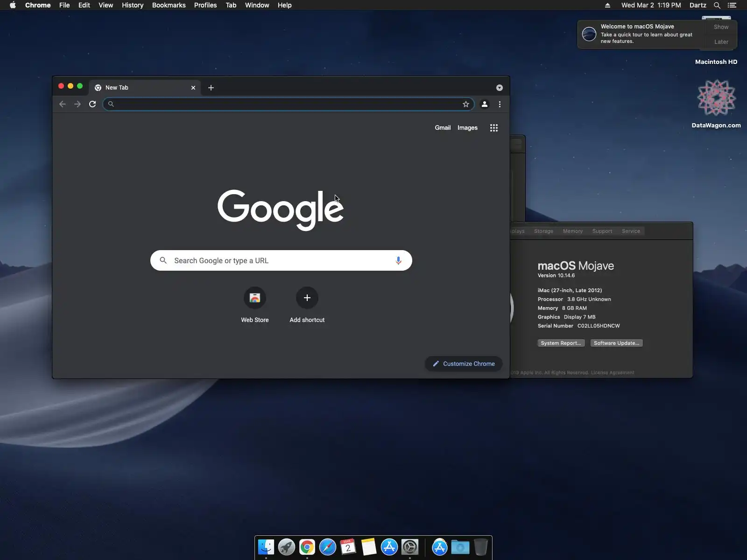
Task: Switch to the Support tab in About This Mac
Action: point(602,231)
